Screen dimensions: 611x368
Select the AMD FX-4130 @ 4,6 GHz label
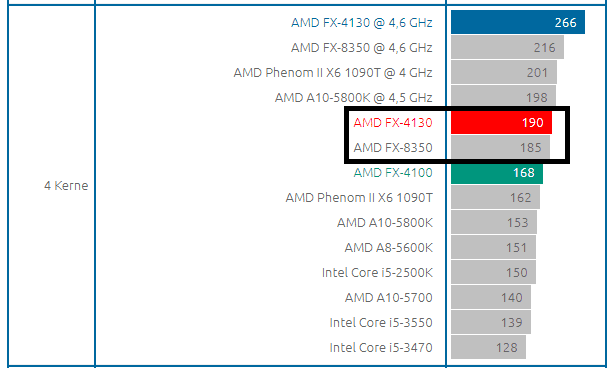(362, 23)
